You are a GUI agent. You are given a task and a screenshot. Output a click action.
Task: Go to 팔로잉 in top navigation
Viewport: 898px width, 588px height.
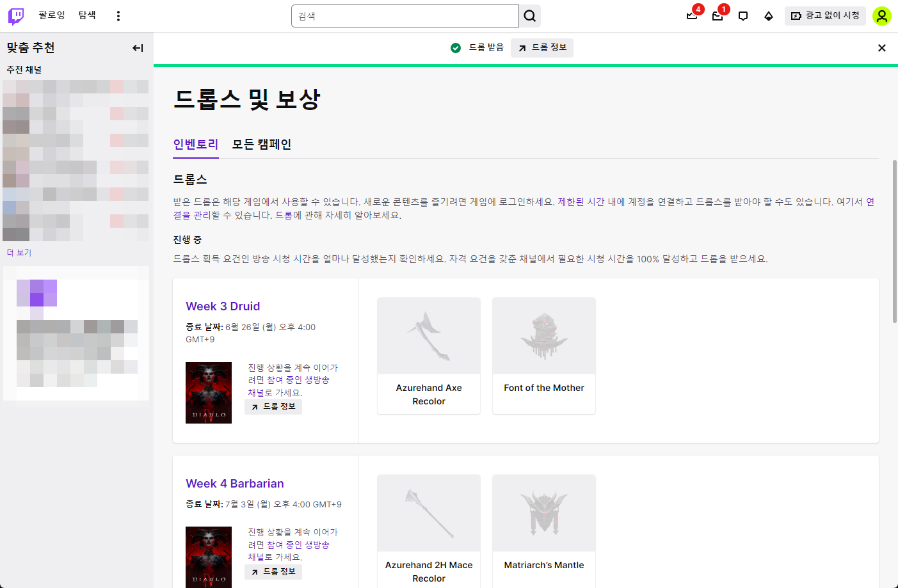(52, 15)
